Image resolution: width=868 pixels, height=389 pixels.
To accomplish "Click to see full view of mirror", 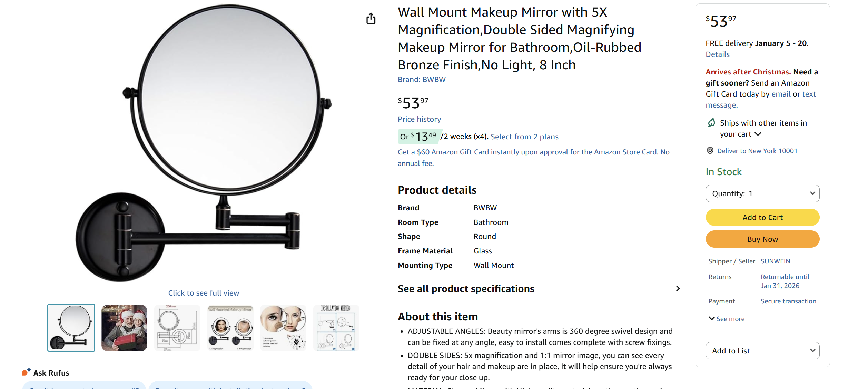I will (x=204, y=293).
